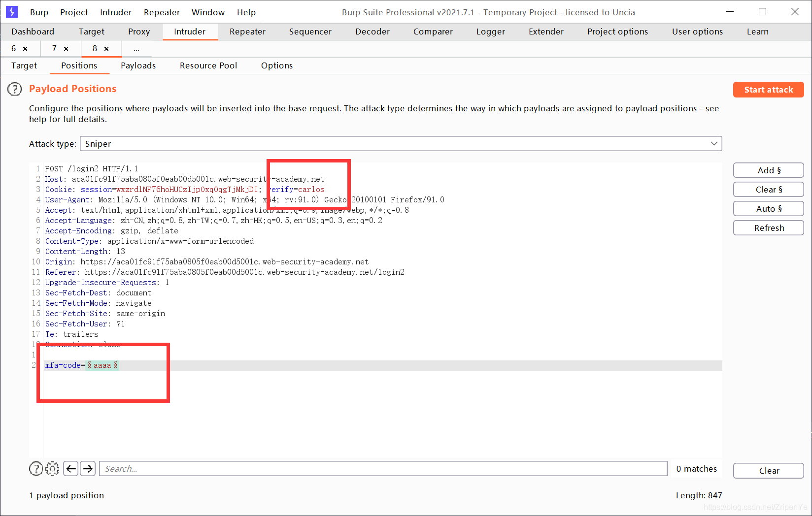The image size is (812, 516).
Task: Switch to the Dashboard tab
Action: 33,32
